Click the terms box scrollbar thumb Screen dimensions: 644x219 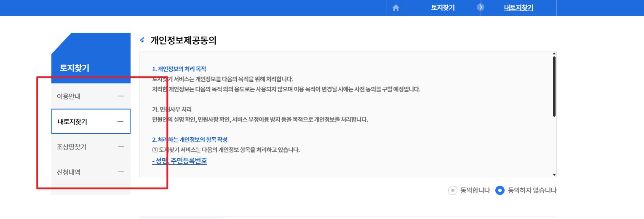coord(554,86)
